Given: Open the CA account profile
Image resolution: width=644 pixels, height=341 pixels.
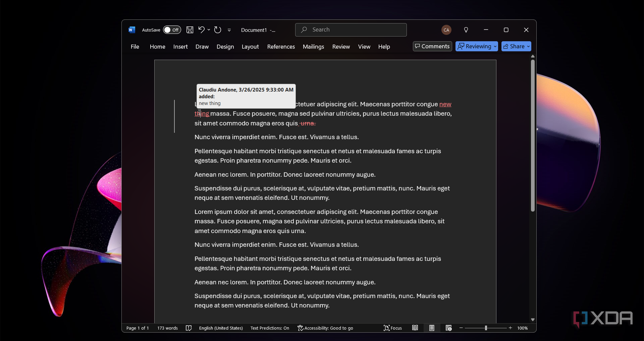Looking at the screenshot, I should point(446,30).
